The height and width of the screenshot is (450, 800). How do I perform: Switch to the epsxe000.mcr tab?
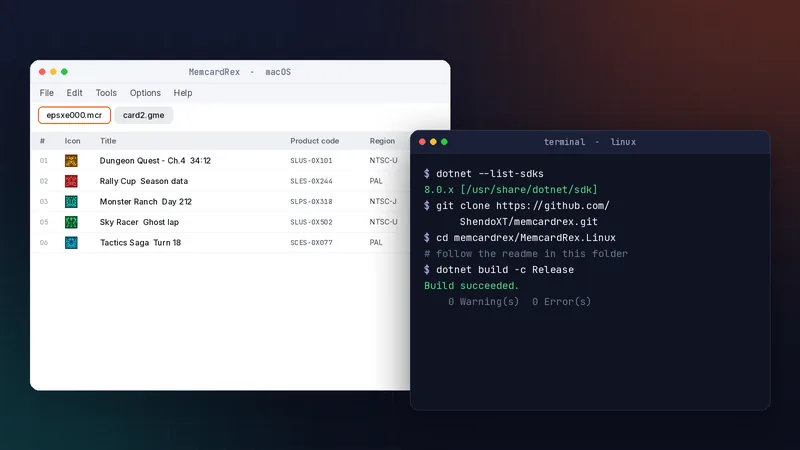(x=74, y=115)
